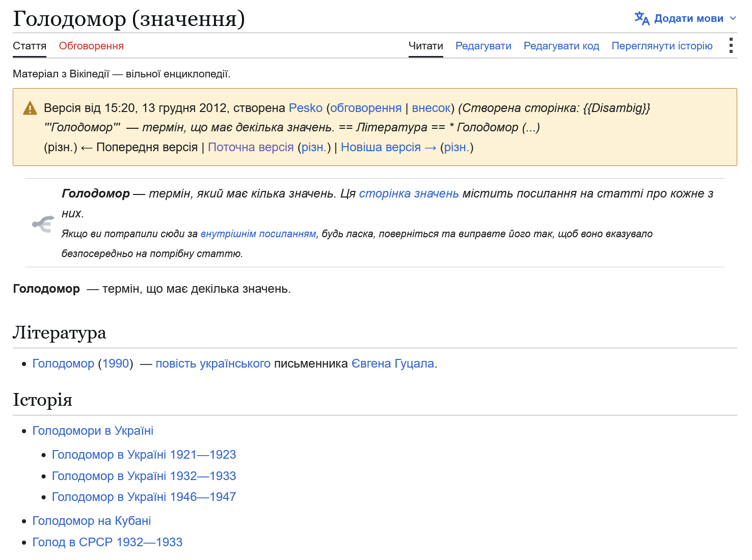Click різн. link after Новіша версія
Screen dimensions: 752x560
click(456, 147)
